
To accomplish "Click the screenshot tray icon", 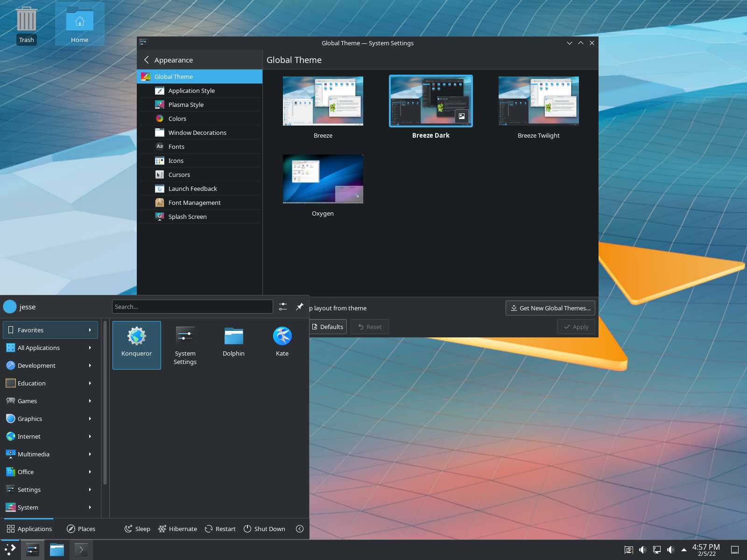I will (629, 550).
